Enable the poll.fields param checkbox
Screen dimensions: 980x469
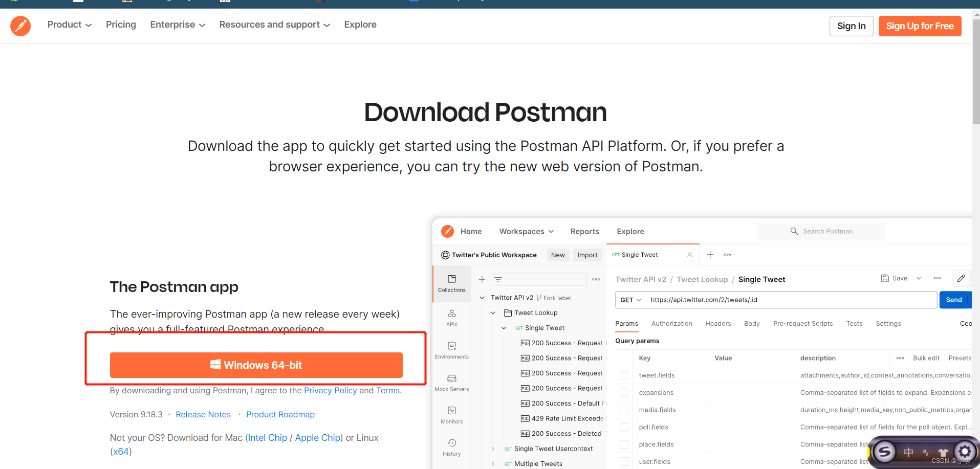[x=624, y=427]
